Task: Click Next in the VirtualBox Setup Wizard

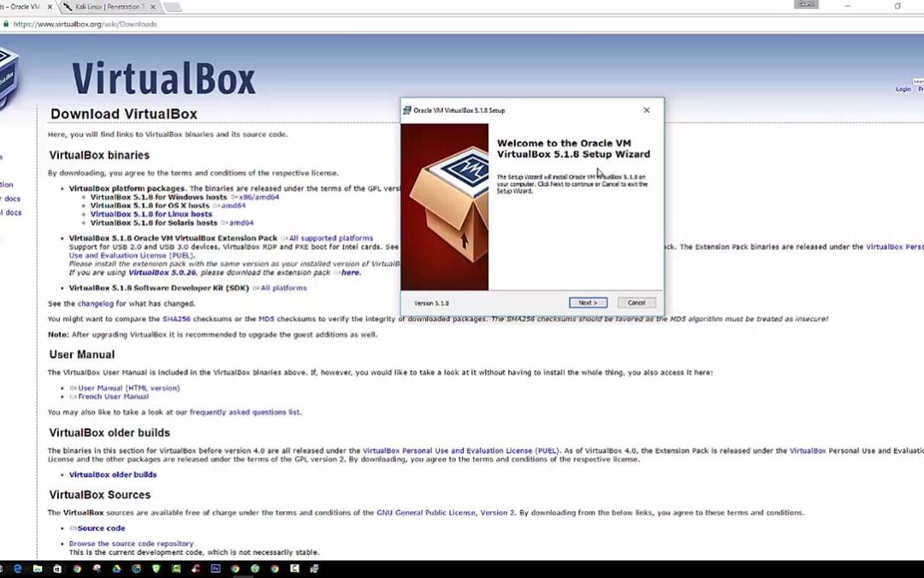Action: [x=588, y=303]
